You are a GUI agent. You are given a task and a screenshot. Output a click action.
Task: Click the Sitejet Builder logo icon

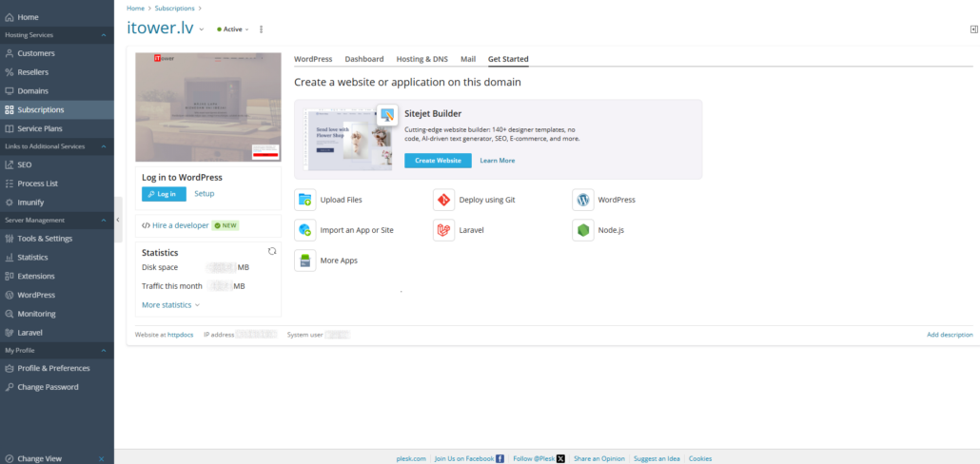(387, 116)
